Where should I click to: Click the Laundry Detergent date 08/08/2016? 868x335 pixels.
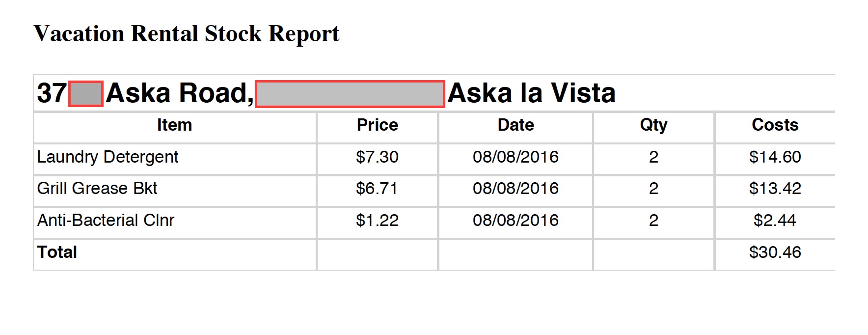tap(515, 157)
